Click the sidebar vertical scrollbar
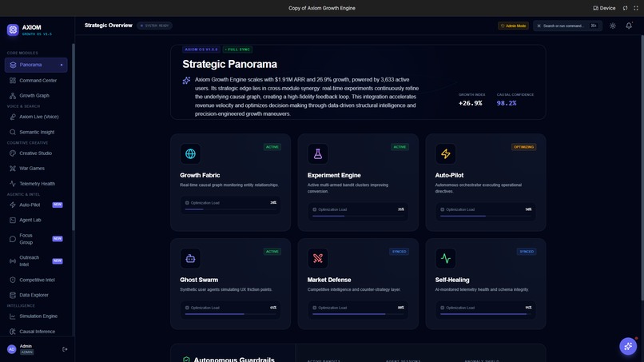644x362 pixels. point(73,137)
